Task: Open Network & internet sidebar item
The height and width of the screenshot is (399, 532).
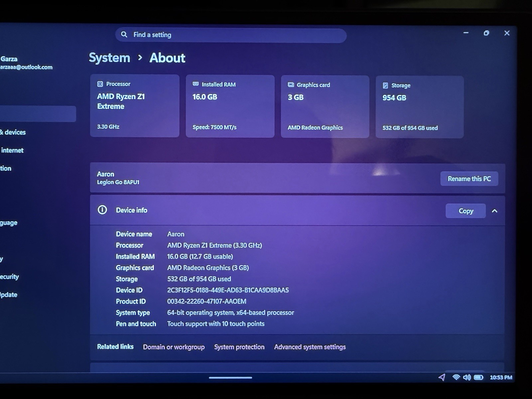Action: pos(12,150)
